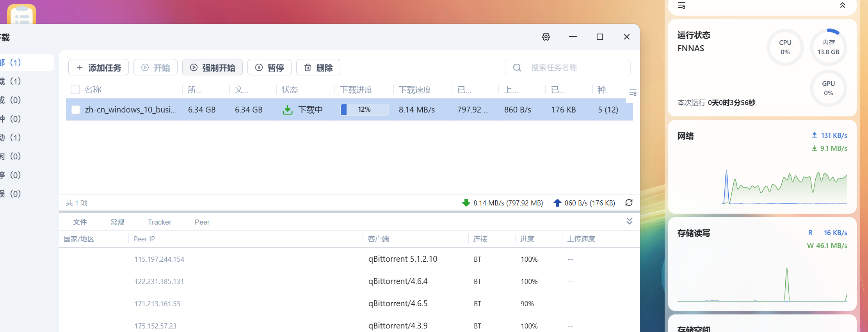868x332 pixels.
Task: Open the 常规 tab
Action: click(x=117, y=222)
